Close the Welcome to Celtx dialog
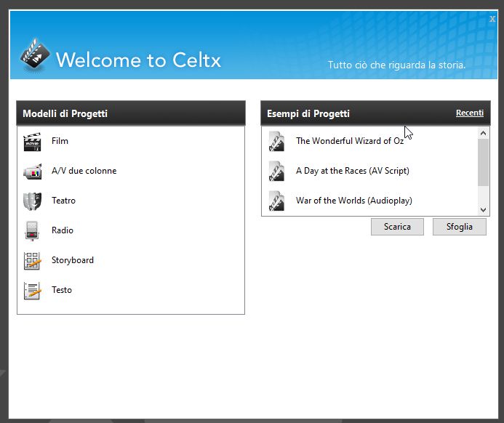Screen dimensions: 504x423 [492, 19]
